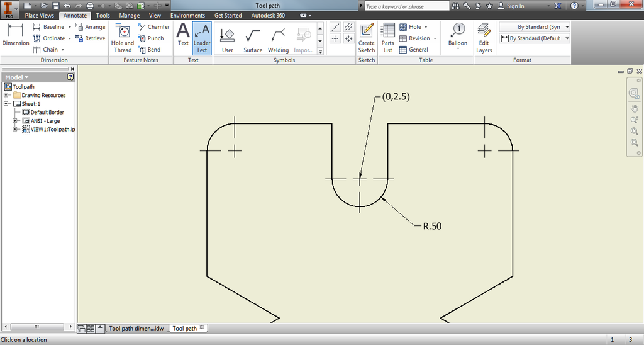Select Default Border in the browser
The image size is (644, 345).
coord(43,112)
